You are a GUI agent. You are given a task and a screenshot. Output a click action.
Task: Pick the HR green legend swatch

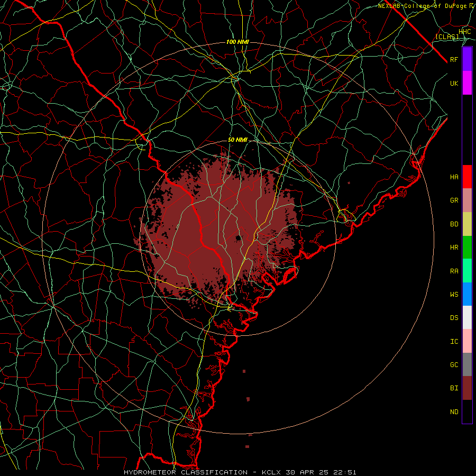click(467, 248)
